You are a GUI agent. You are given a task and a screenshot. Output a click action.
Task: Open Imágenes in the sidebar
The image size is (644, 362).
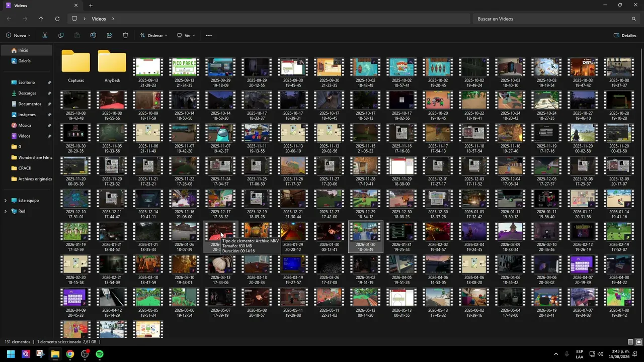tap(27, 115)
